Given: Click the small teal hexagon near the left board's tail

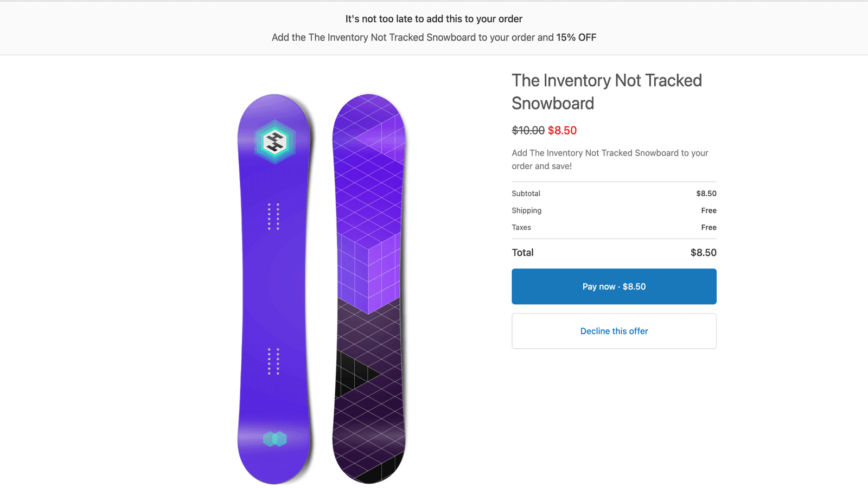Looking at the screenshot, I should 275,439.
